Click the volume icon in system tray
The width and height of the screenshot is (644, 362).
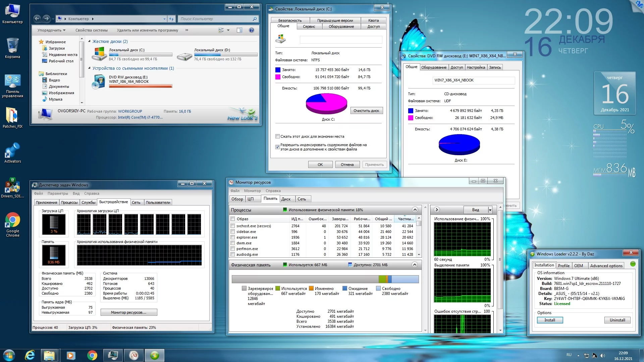pyautogui.click(x=603, y=356)
